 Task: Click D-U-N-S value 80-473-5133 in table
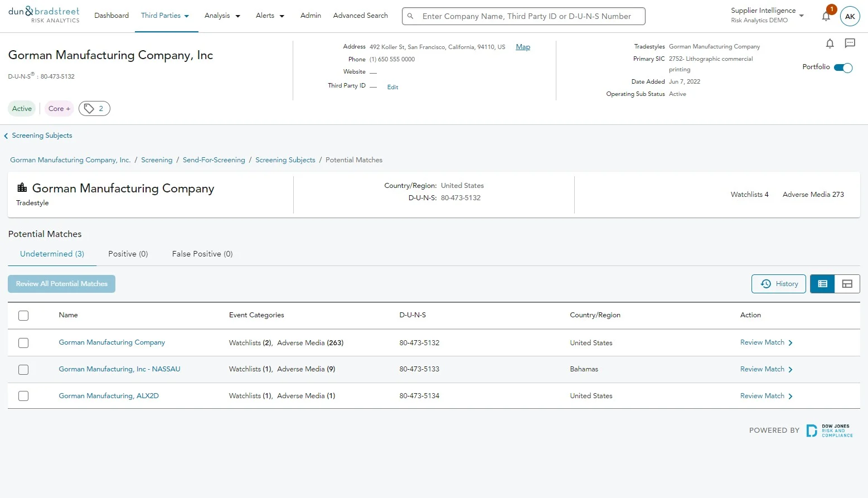click(x=419, y=369)
